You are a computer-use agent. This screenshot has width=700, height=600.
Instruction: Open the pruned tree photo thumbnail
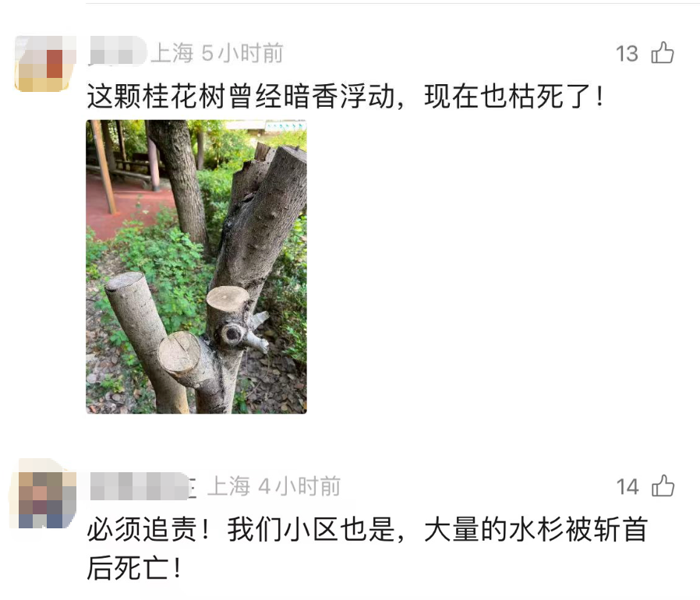coord(196,266)
